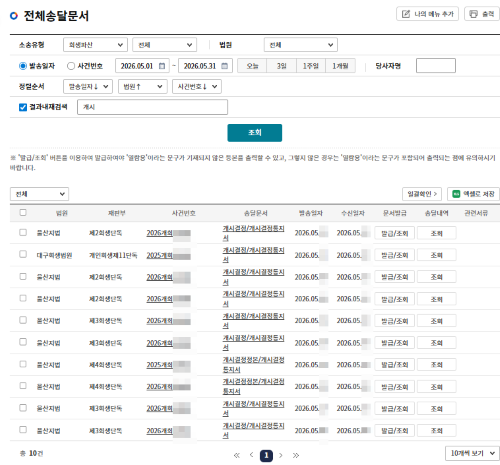
Task: Click the 발송일자 column header
Action: pos(310,213)
